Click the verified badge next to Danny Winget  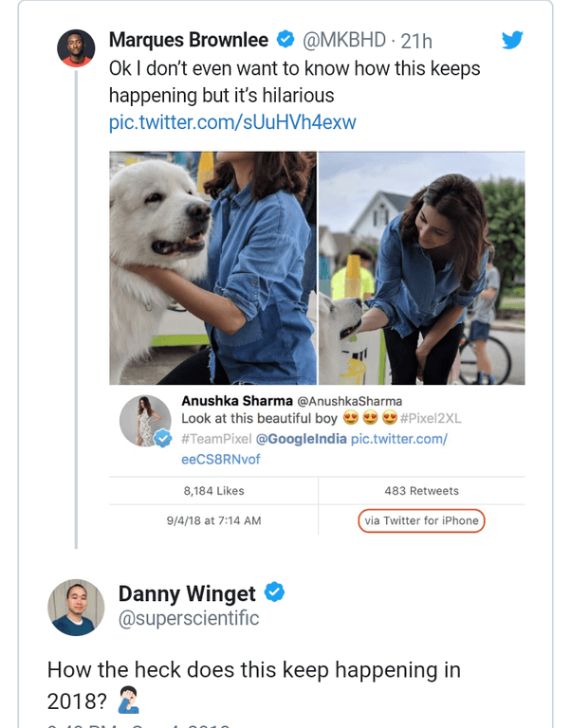tap(274, 593)
